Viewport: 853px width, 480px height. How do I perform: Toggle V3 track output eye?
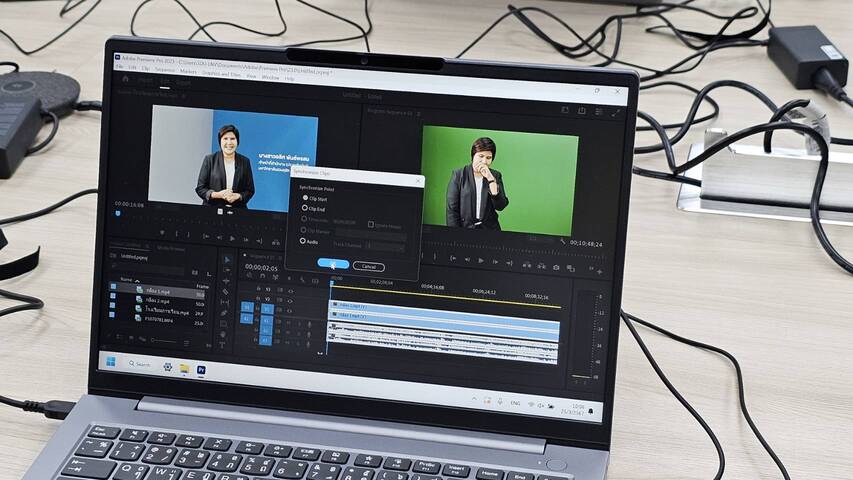click(x=290, y=291)
